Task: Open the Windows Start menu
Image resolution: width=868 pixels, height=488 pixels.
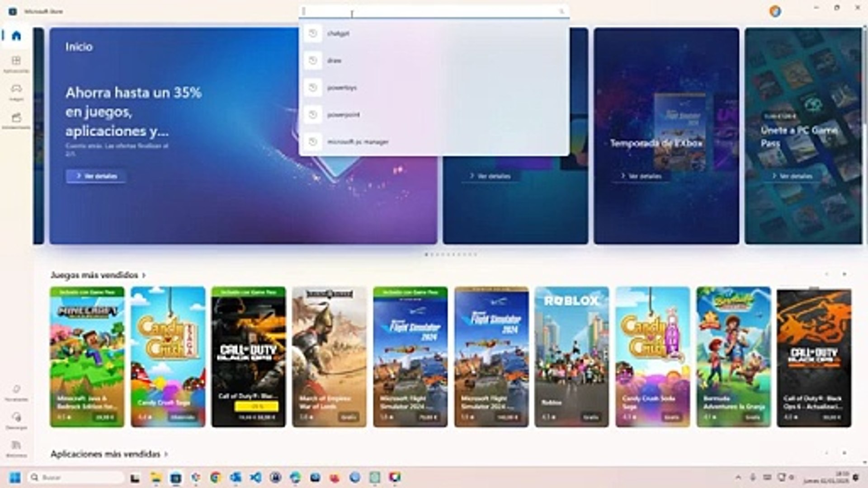Action: coord(15,478)
